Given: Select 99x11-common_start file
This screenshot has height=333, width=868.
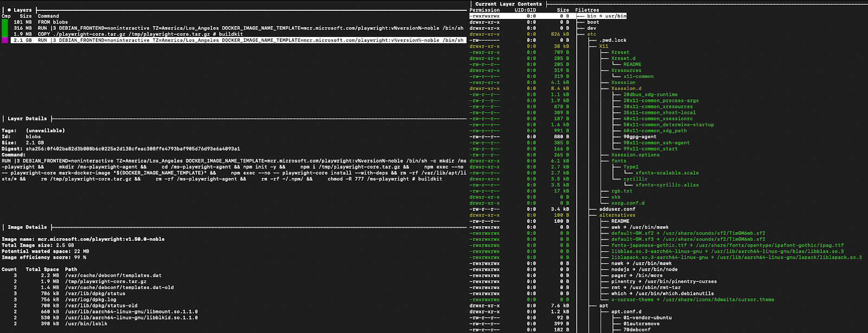Looking at the screenshot, I should tap(650, 149).
